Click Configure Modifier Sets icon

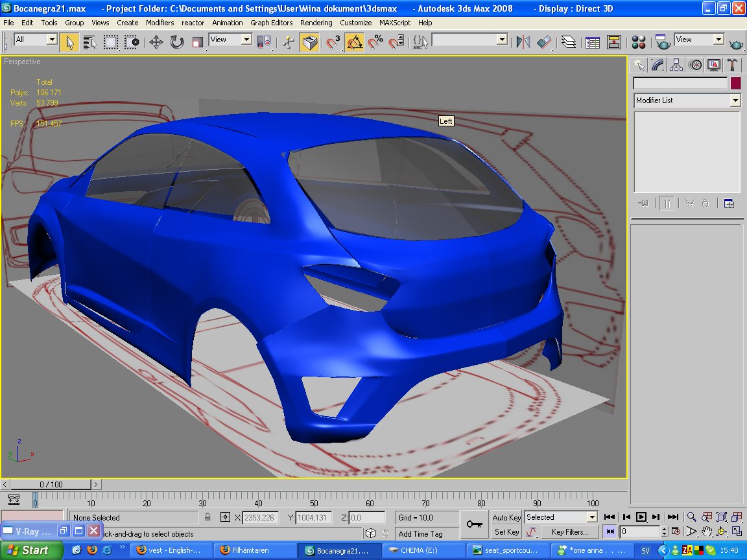(x=729, y=204)
